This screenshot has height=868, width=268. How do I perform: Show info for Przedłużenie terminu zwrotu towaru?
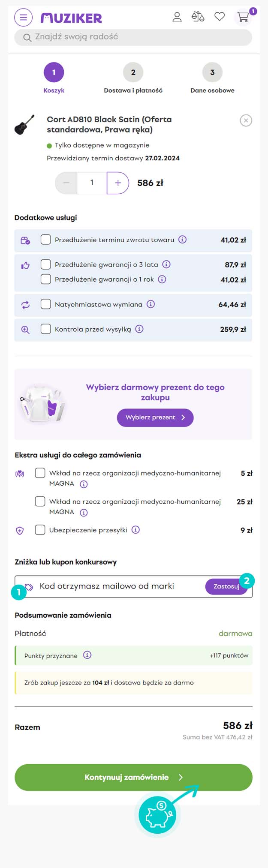183,240
